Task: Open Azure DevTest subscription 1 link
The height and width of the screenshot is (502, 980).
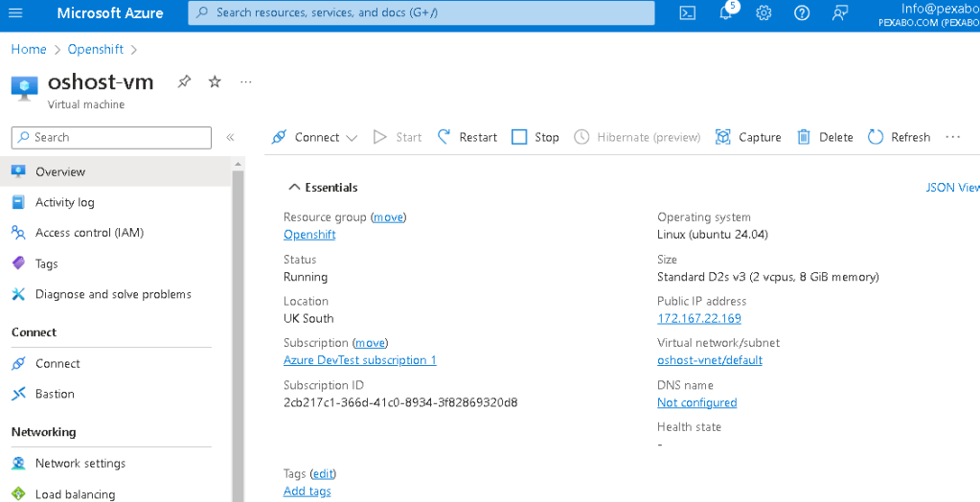Action: (360, 360)
